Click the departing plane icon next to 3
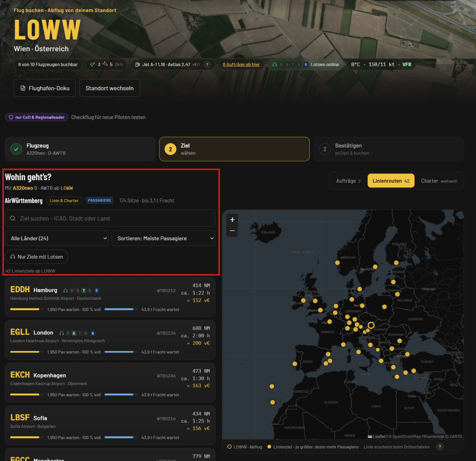Image resolution: width=476 pixels, height=461 pixels. (92, 65)
